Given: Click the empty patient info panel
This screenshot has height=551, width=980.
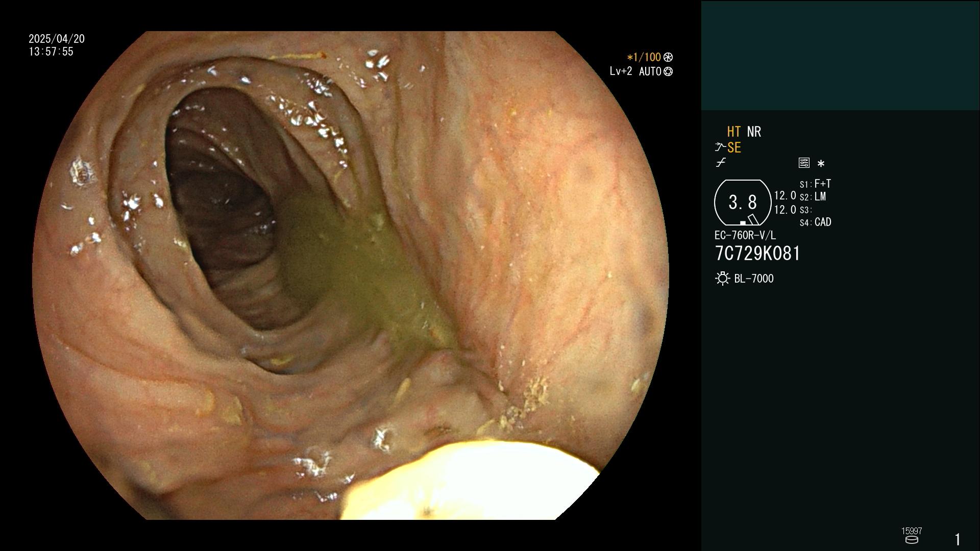Looking at the screenshot, I should (x=840, y=55).
